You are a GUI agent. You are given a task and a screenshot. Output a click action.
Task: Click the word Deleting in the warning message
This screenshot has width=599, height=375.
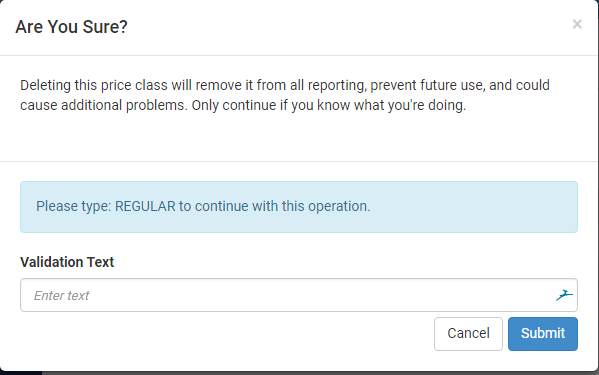45,85
